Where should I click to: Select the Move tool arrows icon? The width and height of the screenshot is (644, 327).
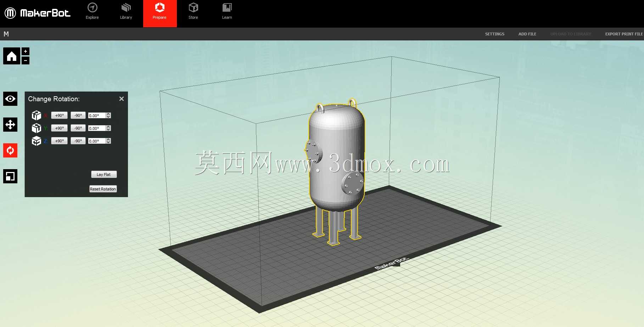10,125
